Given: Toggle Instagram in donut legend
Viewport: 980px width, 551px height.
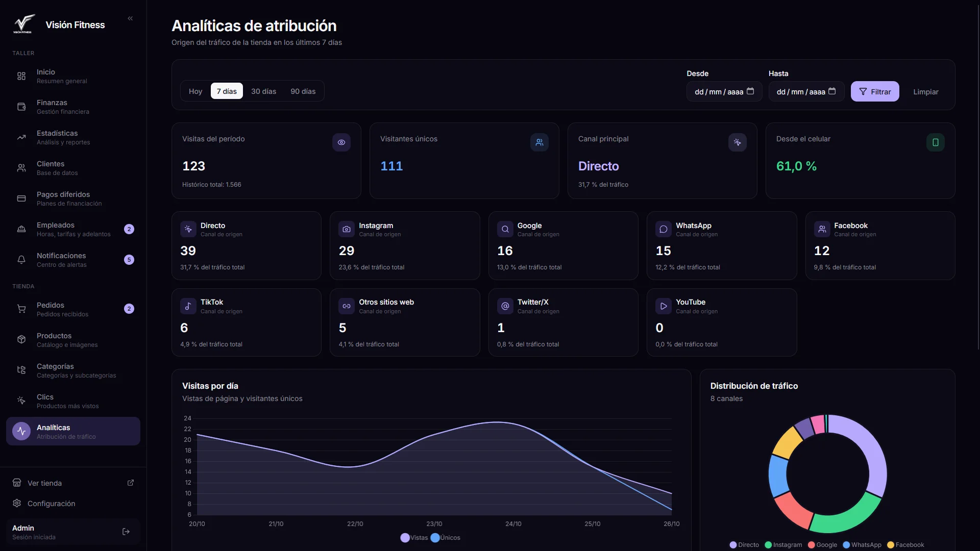Looking at the screenshot, I should point(783,545).
